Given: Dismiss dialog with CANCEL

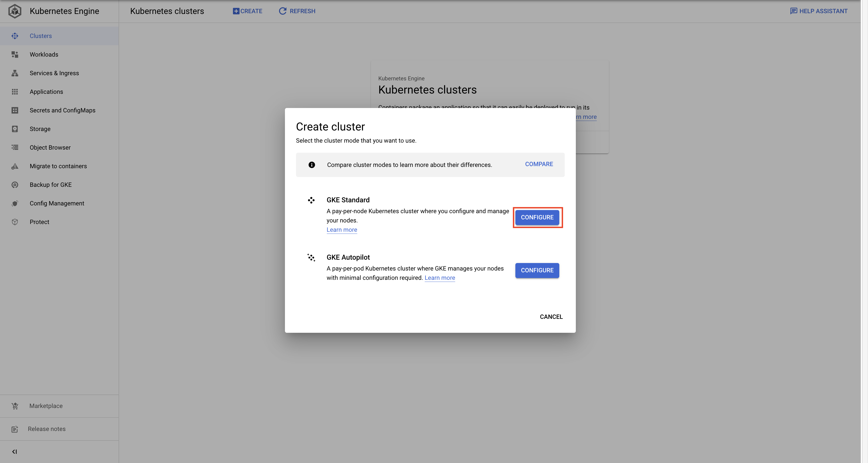Looking at the screenshot, I should click(551, 317).
